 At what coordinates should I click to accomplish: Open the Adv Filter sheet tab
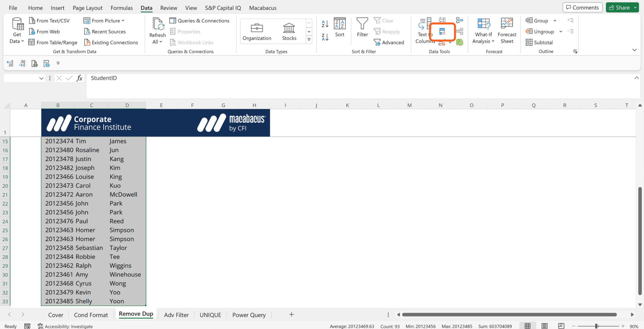[x=176, y=315]
